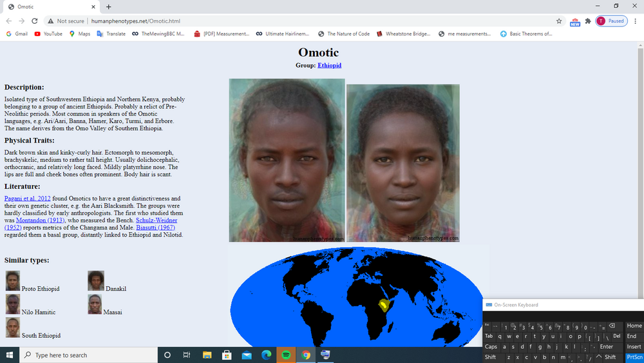Open Wheatstone Bridge bookmark
Viewport: 644px width, 363px height.
click(x=403, y=34)
